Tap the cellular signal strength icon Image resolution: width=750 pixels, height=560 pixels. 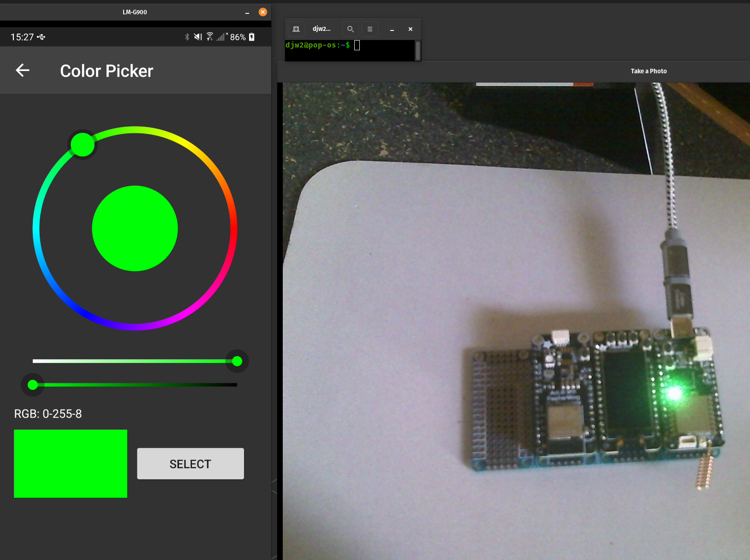tap(221, 37)
